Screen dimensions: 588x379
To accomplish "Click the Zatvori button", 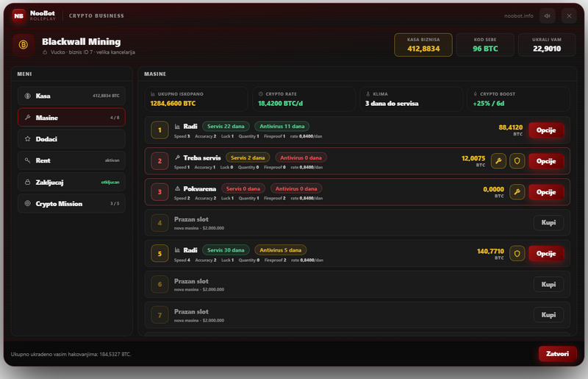I will coord(557,354).
